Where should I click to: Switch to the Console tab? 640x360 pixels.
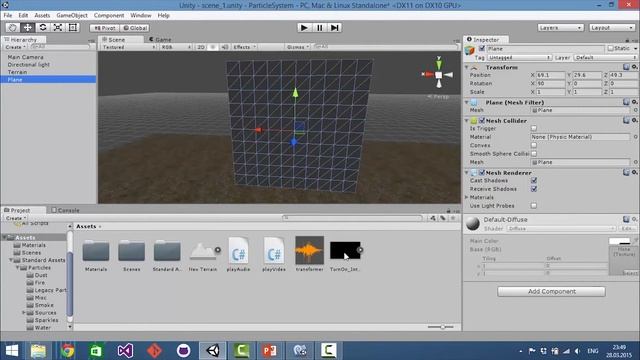coord(65,210)
